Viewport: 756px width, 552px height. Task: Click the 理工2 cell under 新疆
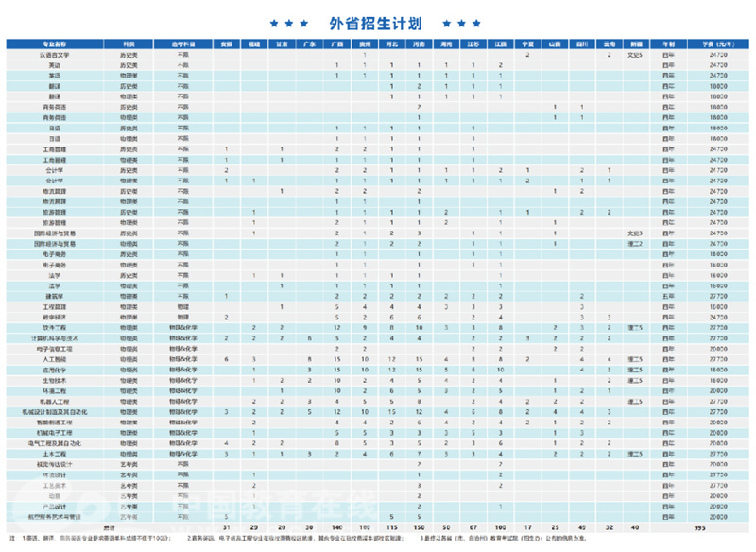click(x=635, y=244)
